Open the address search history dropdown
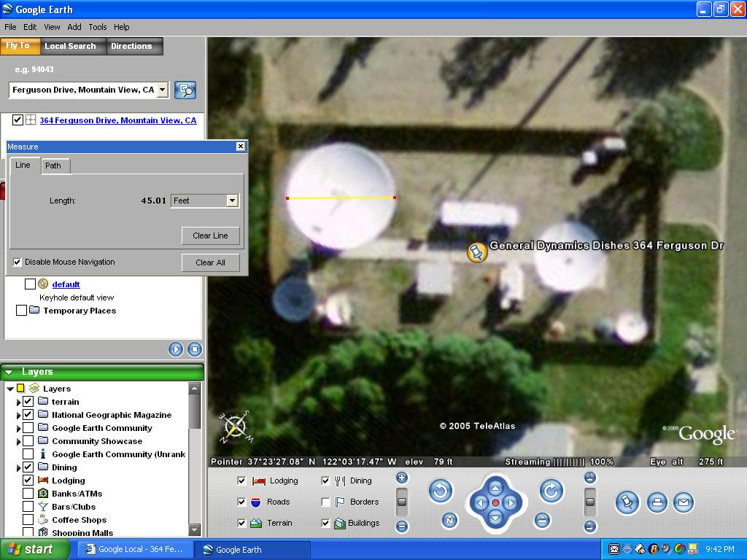The height and width of the screenshot is (560, 747). (163, 90)
